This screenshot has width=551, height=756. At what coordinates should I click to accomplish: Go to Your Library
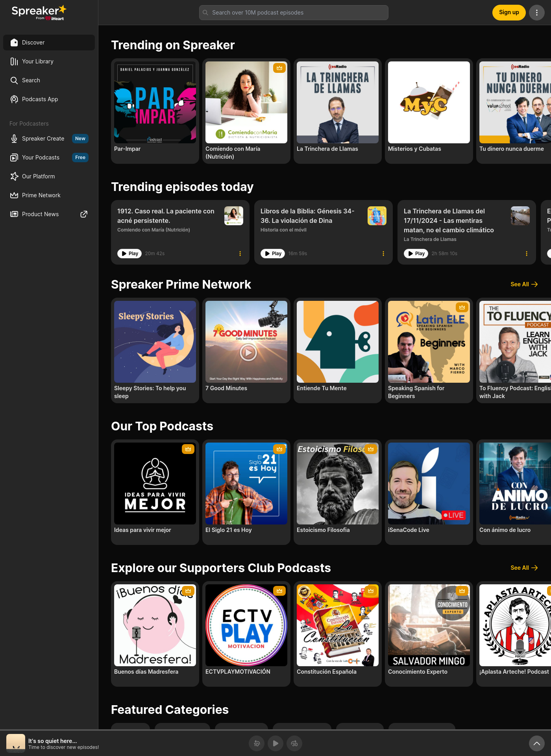(x=49, y=61)
